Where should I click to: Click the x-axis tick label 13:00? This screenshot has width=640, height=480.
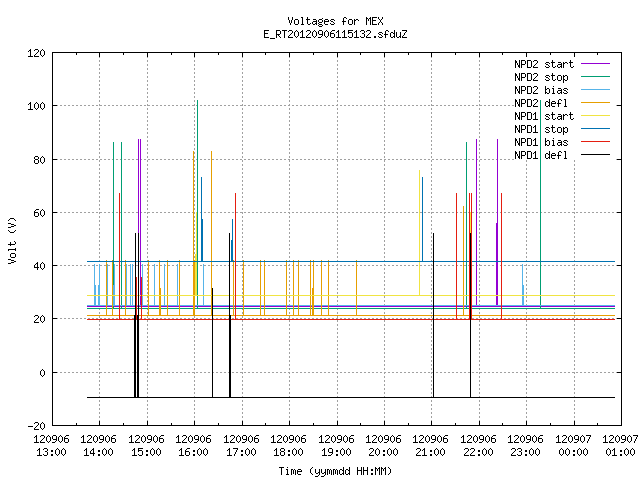[x=51, y=453]
